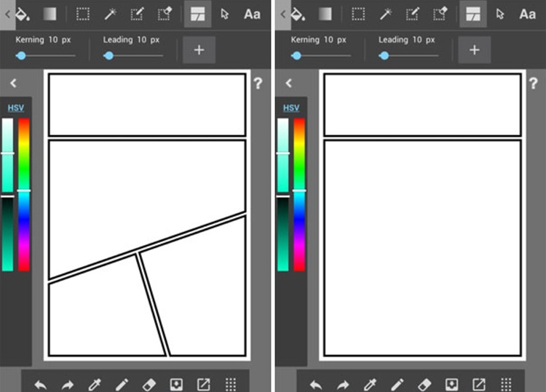Select the Select Eraser tool in left screenshot
This screenshot has width=546, height=392.
tap(165, 15)
